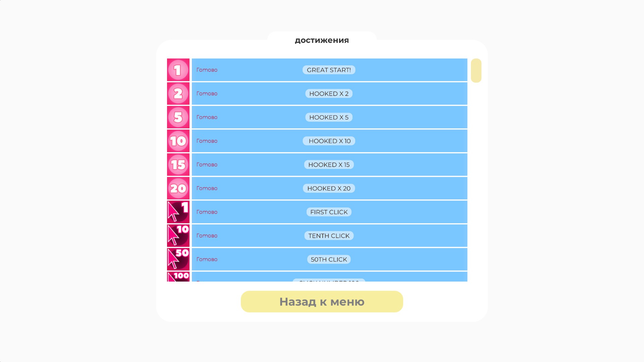Click the pink number 20 badge icon
Screen dimensions: 644x362
178,188
